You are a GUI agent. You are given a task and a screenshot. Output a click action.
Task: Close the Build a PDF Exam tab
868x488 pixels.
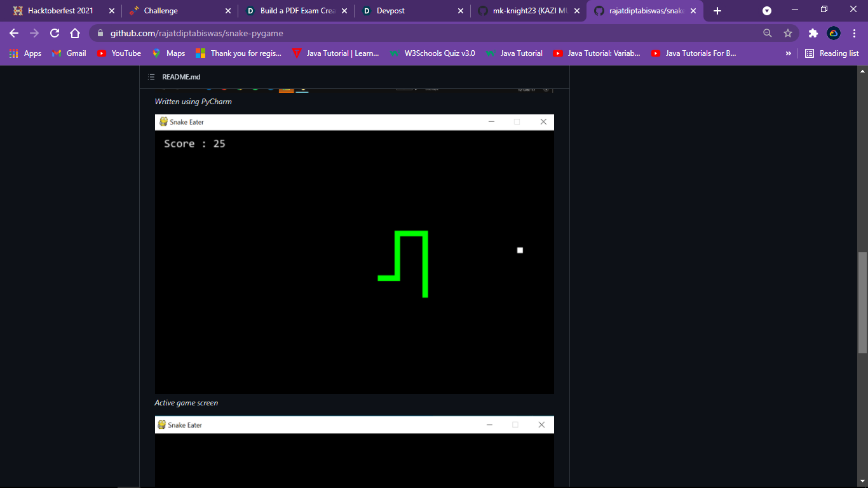344,11
